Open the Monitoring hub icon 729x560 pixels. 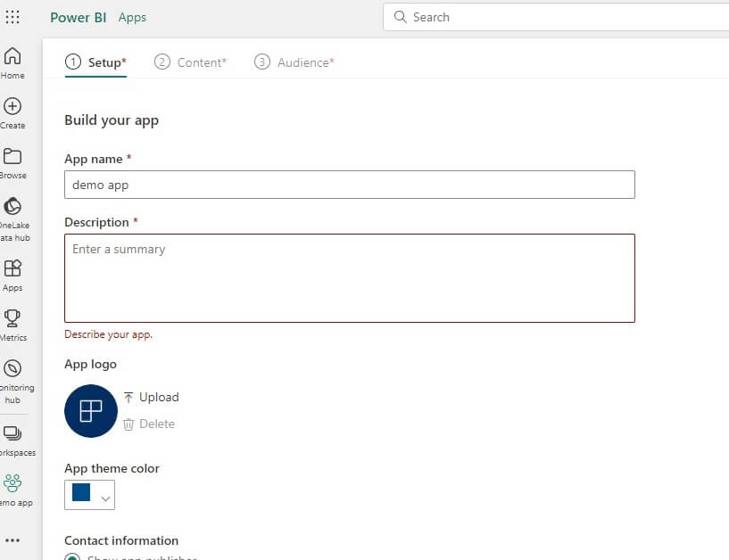pos(12,368)
